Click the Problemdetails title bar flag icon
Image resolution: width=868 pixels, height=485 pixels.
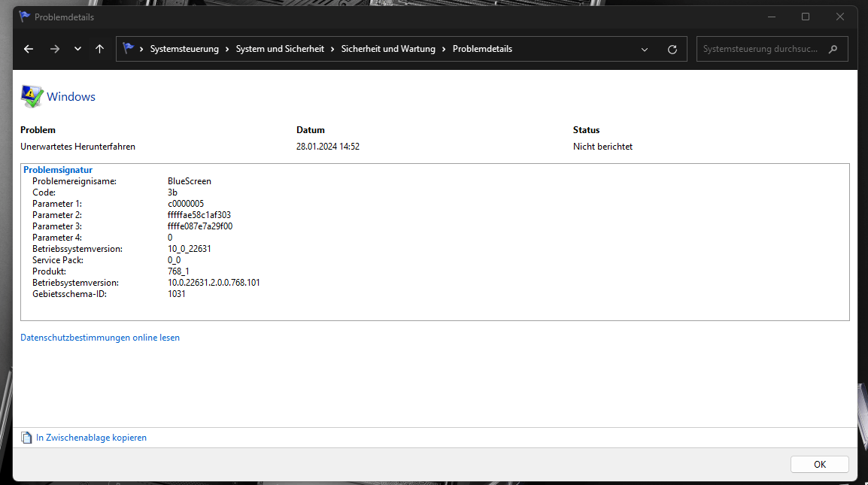[x=24, y=17]
